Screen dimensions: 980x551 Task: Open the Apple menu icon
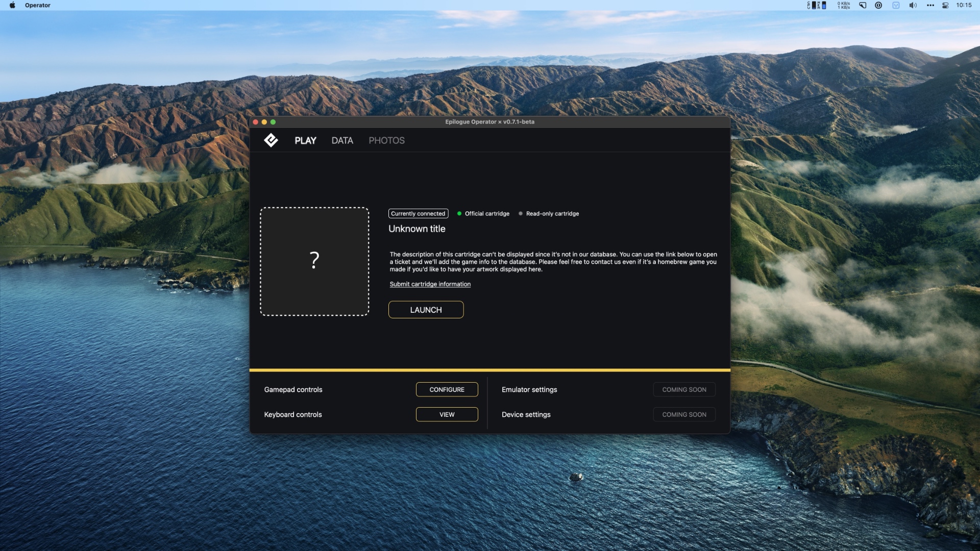click(x=12, y=5)
